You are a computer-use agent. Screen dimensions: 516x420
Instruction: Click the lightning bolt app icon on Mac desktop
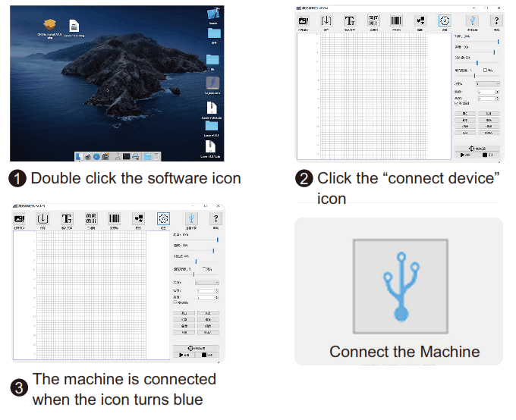(212, 83)
